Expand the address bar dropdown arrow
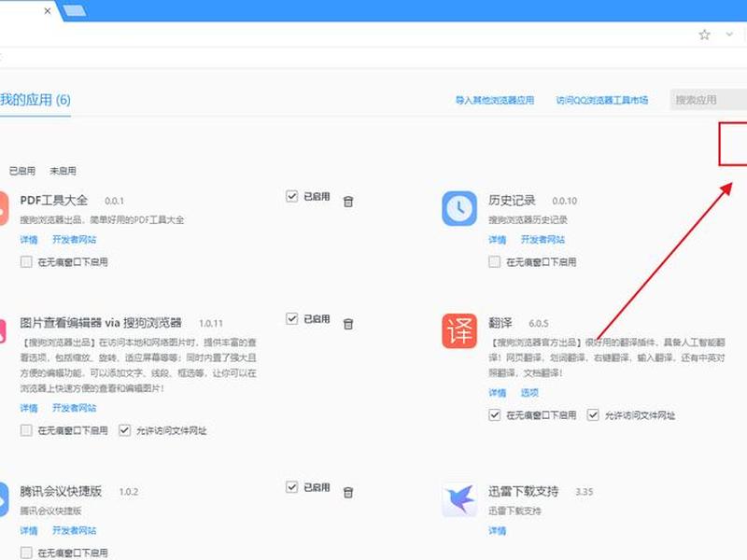 click(x=729, y=35)
